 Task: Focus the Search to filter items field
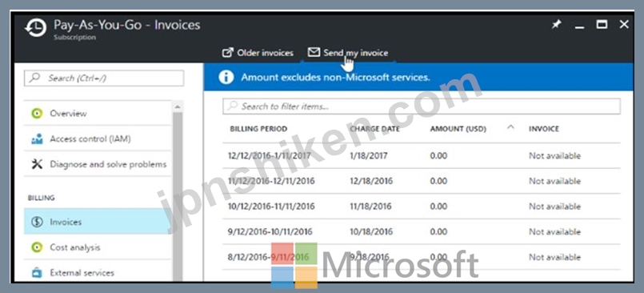pos(422,106)
